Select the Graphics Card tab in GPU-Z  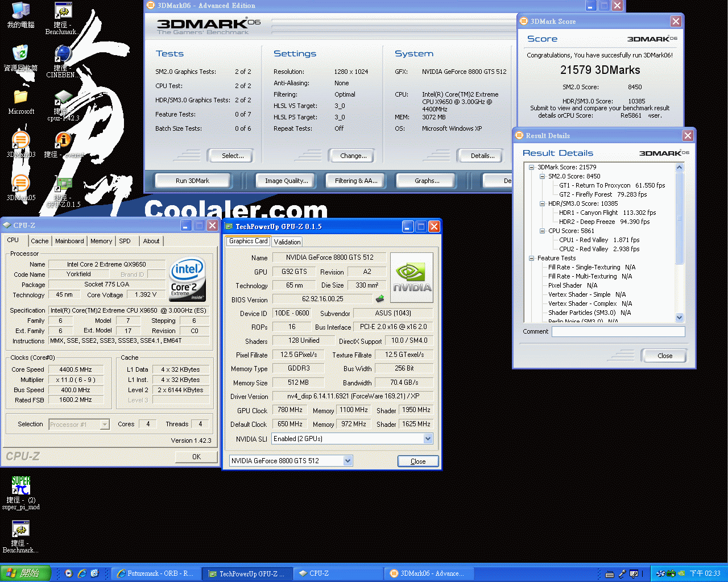(x=248, y=241)
